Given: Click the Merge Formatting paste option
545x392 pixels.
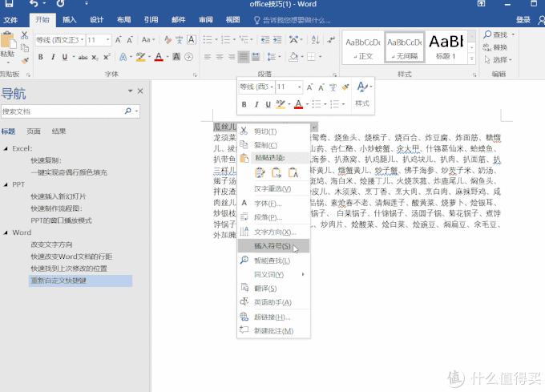Looking at the screenshot, I should pyautogui.click(x=277, y=172).
